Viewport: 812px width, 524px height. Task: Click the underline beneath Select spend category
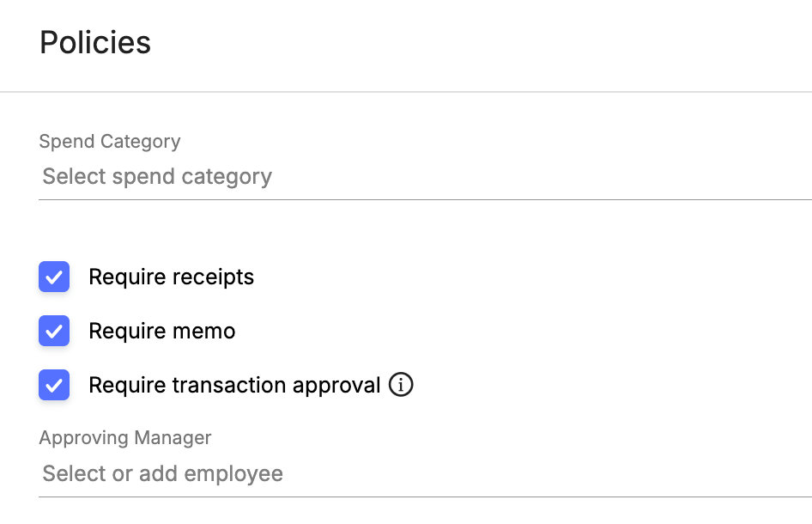point(425,199)
